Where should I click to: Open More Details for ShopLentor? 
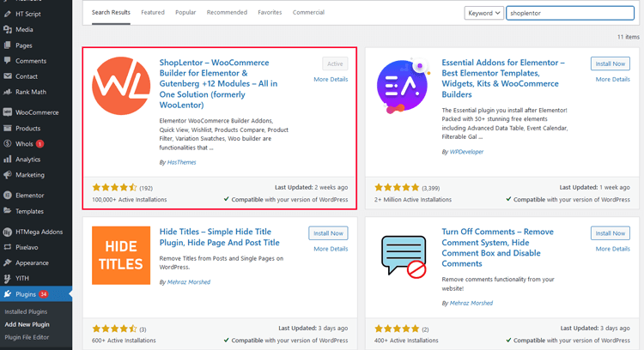331,79
